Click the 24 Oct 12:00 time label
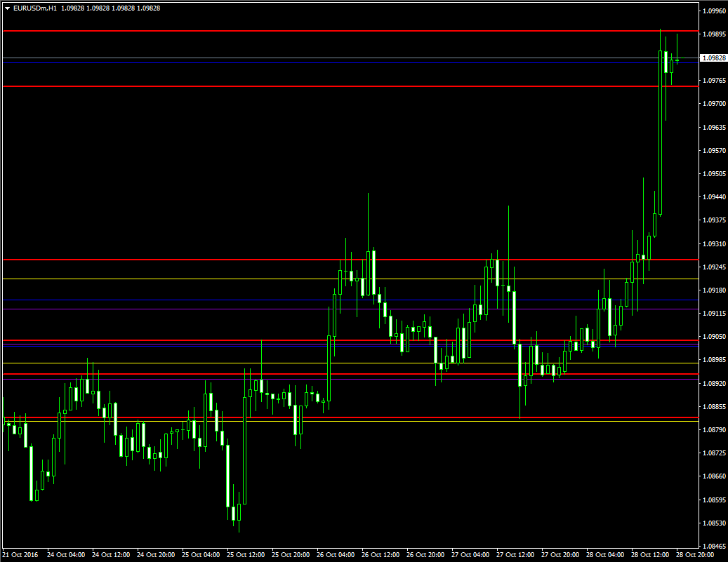The image size is (728, 562). click(111, 555)
